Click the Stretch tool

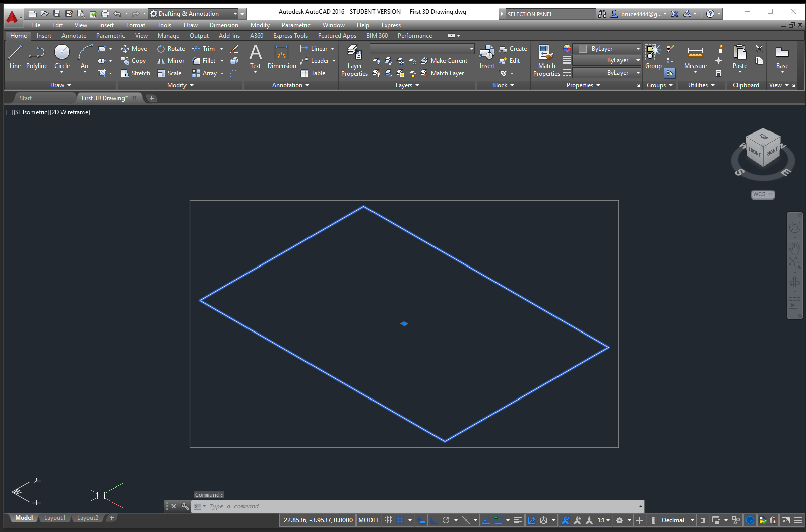pos(136,73)
